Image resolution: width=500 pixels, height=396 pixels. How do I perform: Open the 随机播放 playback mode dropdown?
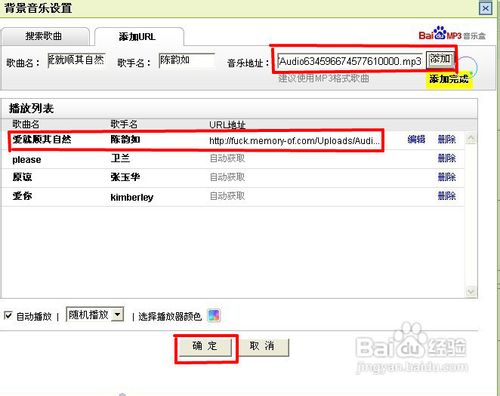coord(95,314)
